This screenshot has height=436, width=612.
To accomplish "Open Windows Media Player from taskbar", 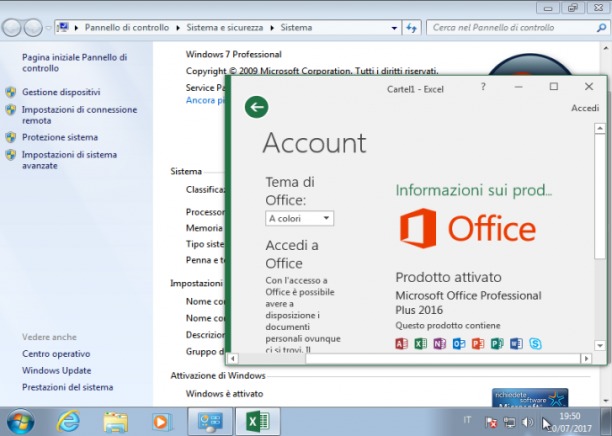I will tap(162, 422).
